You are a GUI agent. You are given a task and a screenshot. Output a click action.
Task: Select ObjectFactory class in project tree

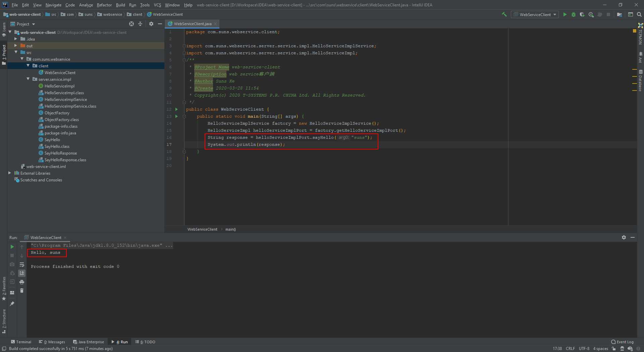click(57, 113)
